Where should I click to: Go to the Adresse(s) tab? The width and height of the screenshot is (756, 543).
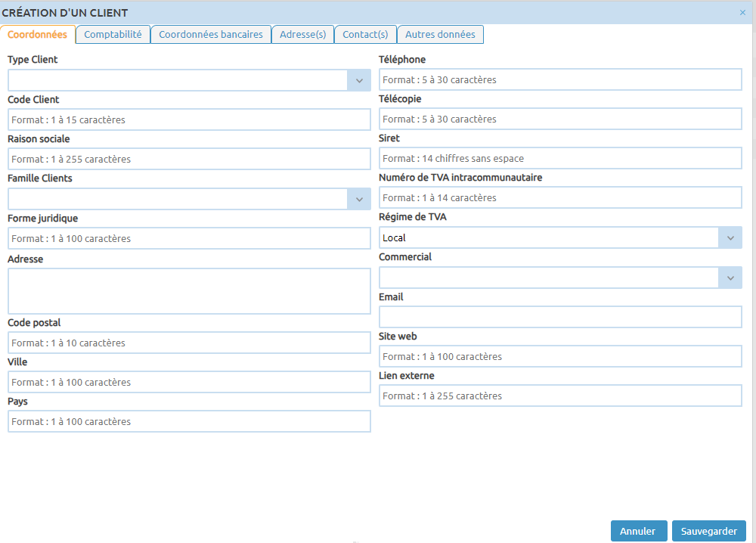pos(302,35)
